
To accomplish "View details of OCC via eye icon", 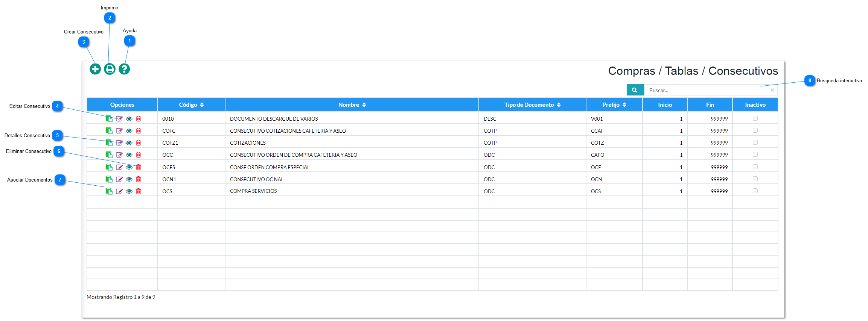I will [x=129, y=155].
